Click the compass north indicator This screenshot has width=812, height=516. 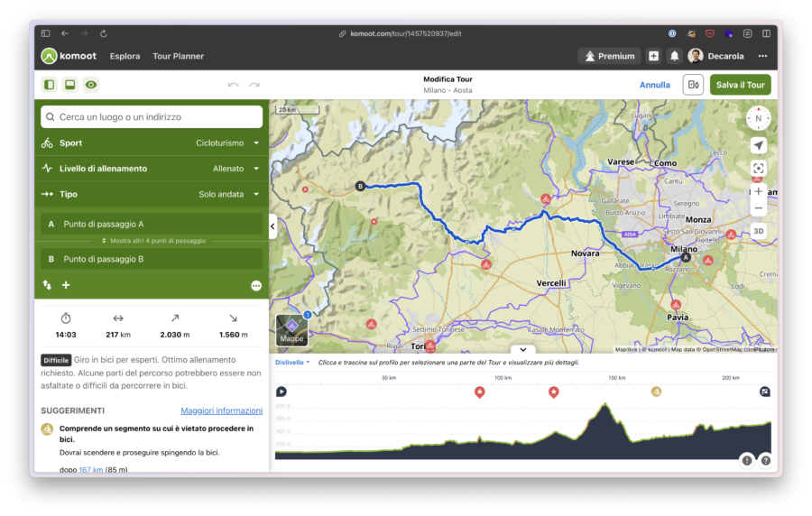[758, 118]
